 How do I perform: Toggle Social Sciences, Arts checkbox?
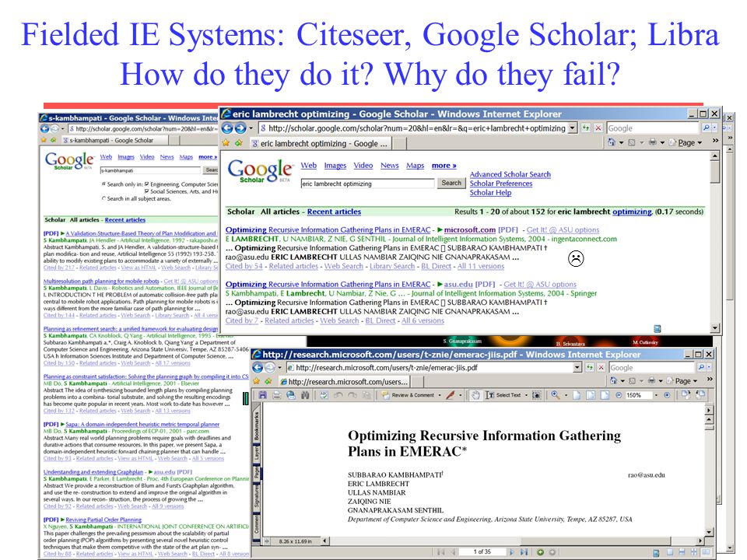tap(147, 191)
